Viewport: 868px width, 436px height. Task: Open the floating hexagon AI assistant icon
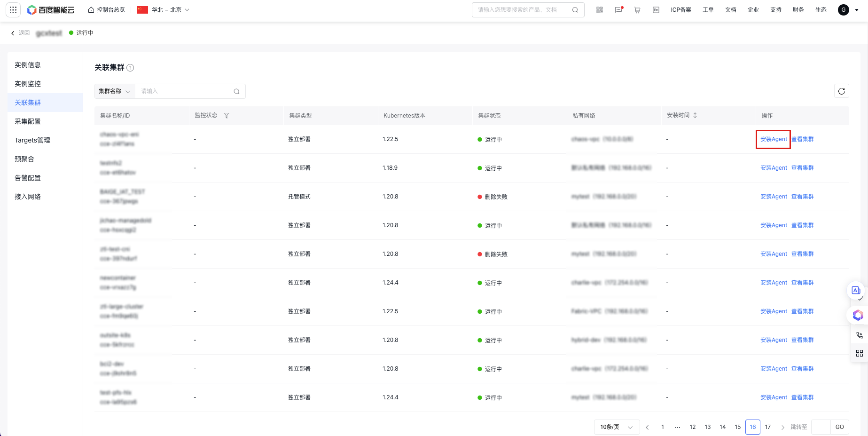[x=858, y=315]
